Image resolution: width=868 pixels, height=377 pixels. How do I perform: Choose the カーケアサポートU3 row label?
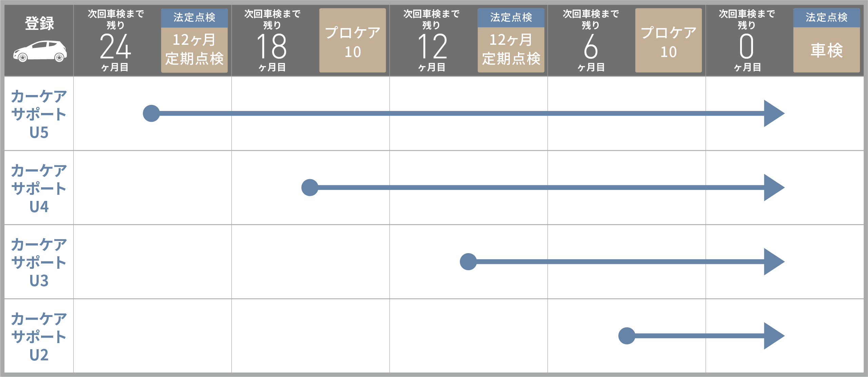tap(39, 262)
